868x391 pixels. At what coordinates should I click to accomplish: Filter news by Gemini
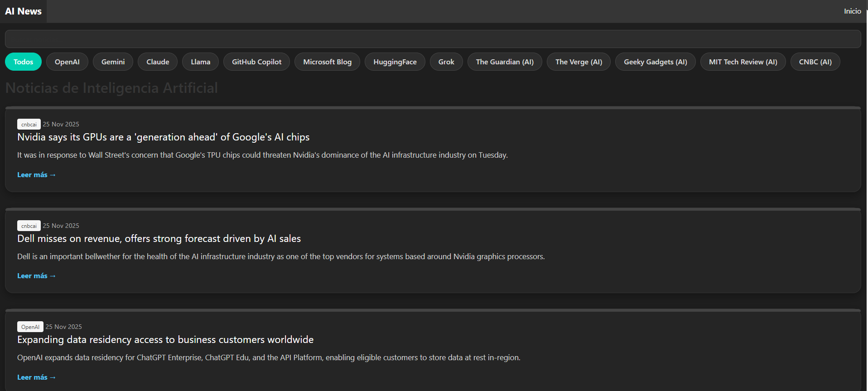(x=113, y=62)
